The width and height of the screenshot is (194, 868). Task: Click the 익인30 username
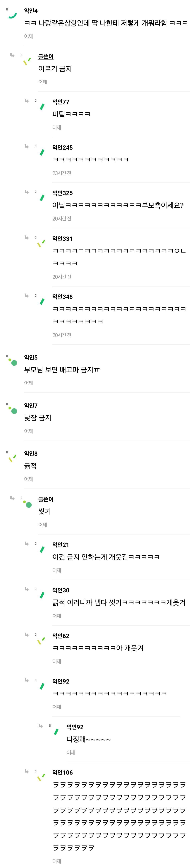coord(61,590)
